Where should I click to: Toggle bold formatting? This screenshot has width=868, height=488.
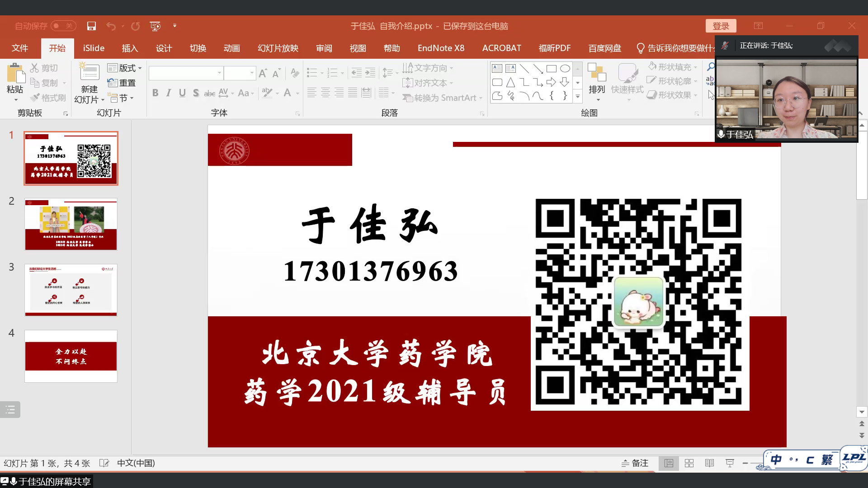click(155, 93)
